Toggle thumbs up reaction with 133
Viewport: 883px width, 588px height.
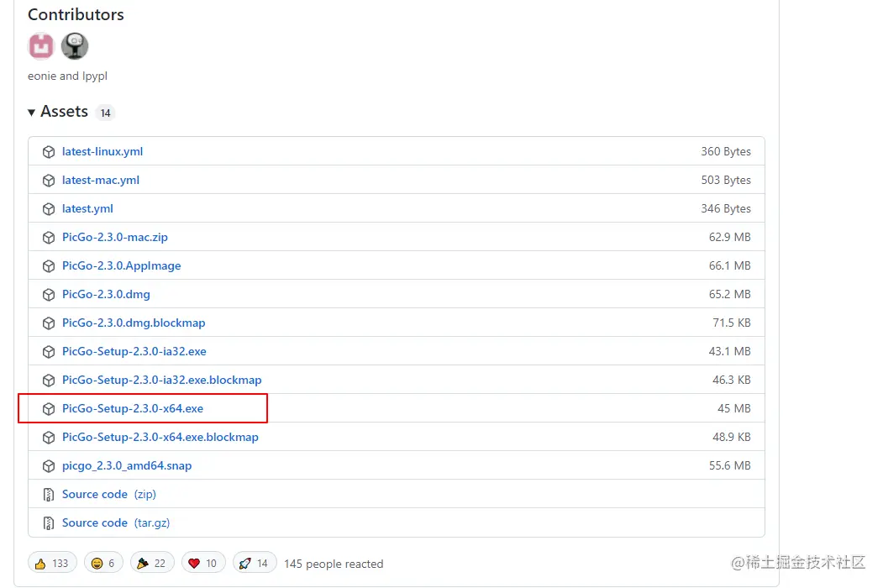[x=52, y=563]
